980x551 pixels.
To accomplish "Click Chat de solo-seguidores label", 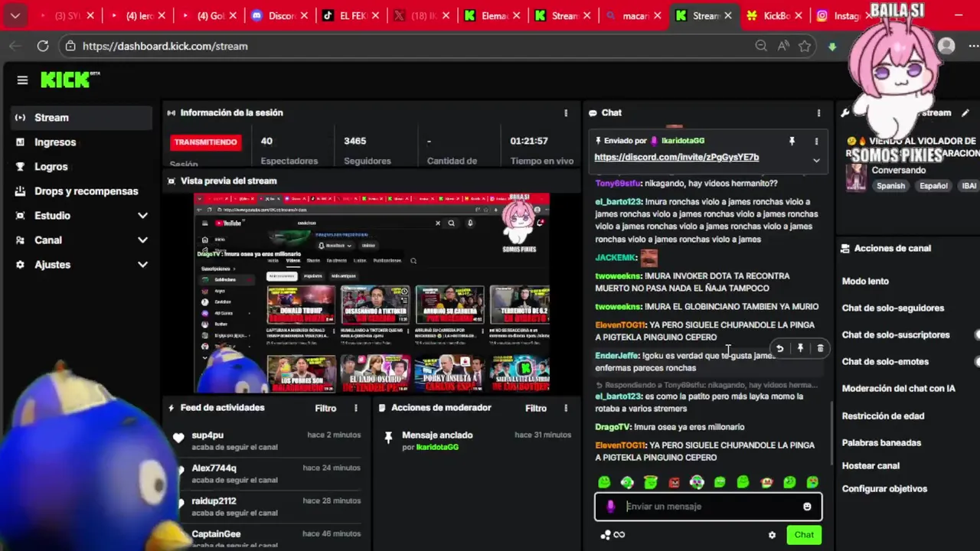I will click(x=893, y=308).
